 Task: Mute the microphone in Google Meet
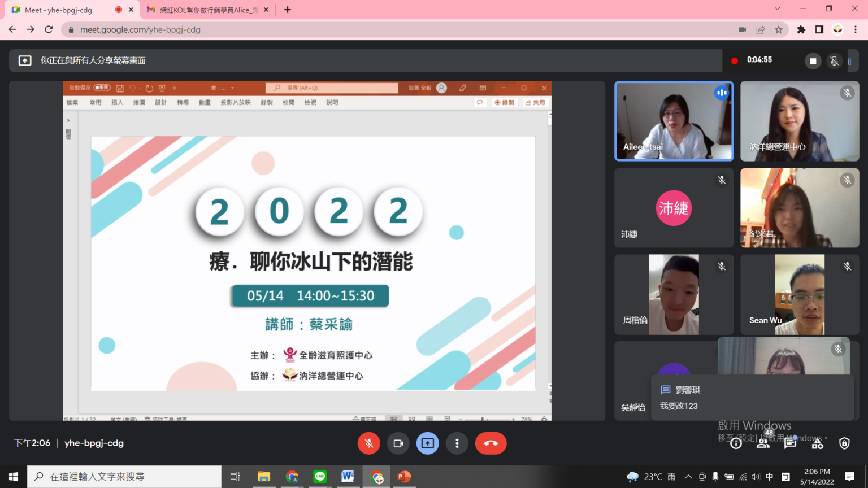pos(369,443)
